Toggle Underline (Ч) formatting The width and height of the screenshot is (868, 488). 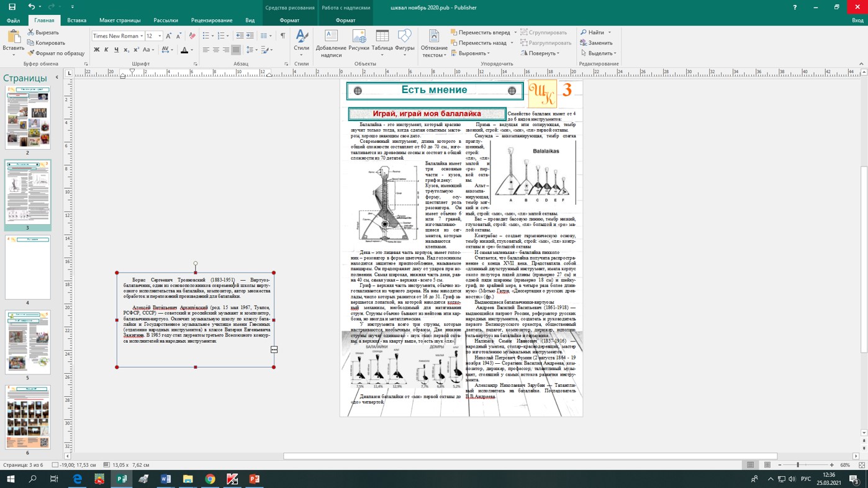(116, 50)
